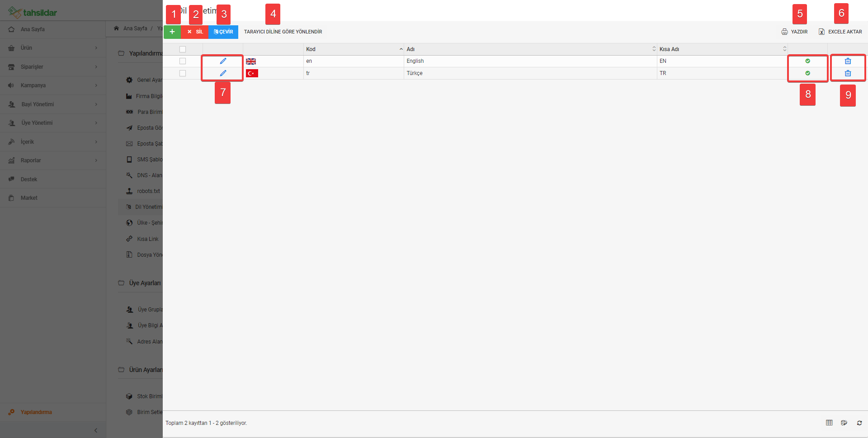
Task: Edit the Türkçe language row pencil icon
Action: click(x=223, y=73)
